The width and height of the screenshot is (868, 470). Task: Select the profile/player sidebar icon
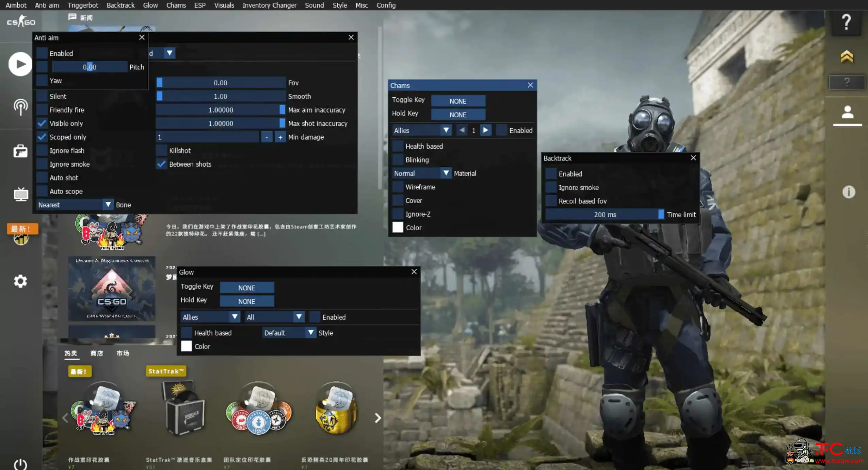848,118
